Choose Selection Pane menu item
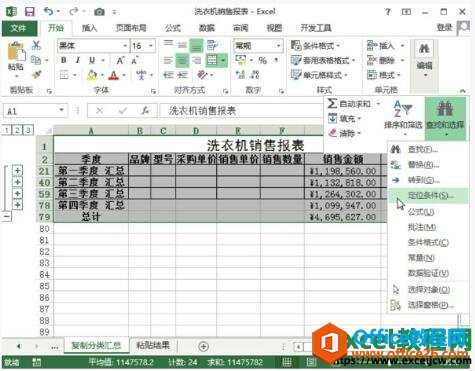Viewport: 475px width, 371px height. point(430,305)
